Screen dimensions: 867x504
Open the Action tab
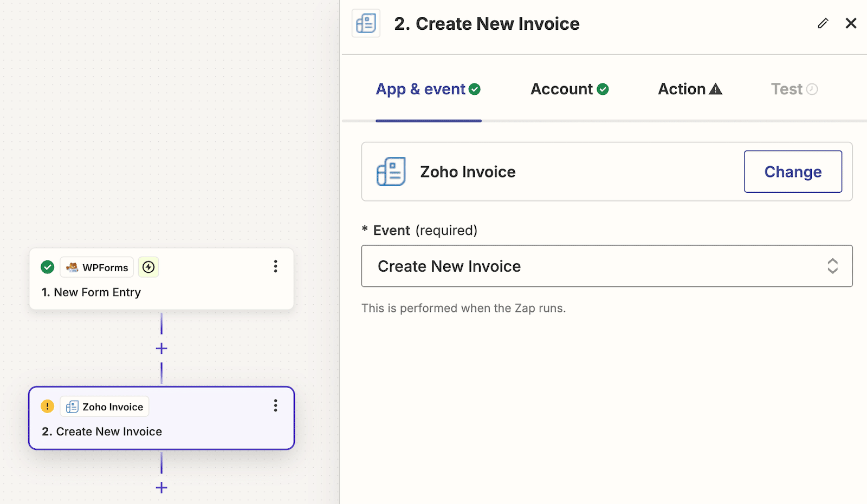pos(690,89)
